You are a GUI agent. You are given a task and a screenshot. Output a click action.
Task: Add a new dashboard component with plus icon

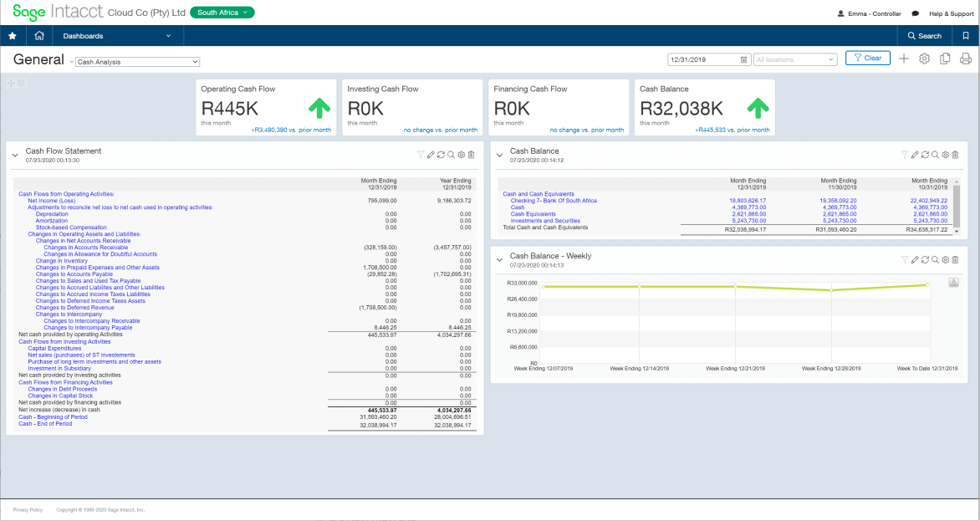pyautogui.click(x=904, y=59)
